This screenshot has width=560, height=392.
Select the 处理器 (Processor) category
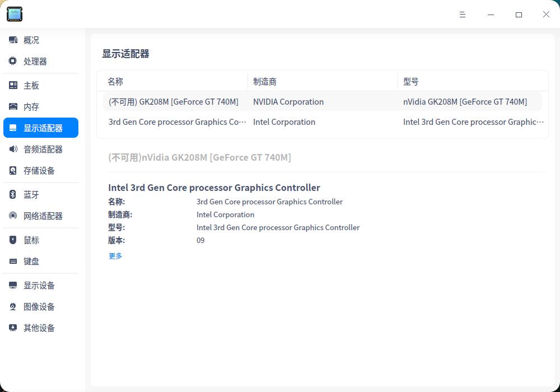coord(35,61)
